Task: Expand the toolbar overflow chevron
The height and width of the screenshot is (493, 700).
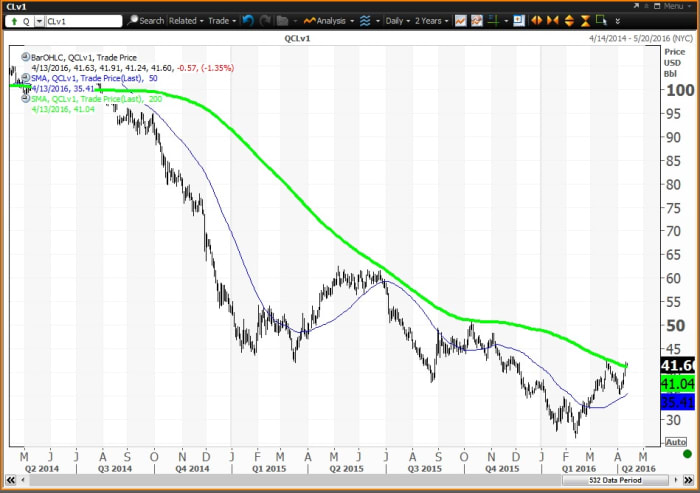Action: (x=618, y=21)
